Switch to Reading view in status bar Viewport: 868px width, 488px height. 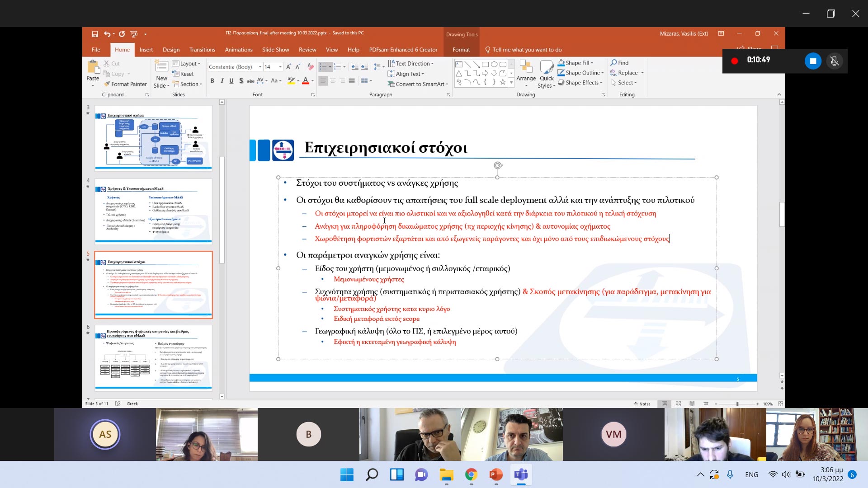tap(692, 404)
